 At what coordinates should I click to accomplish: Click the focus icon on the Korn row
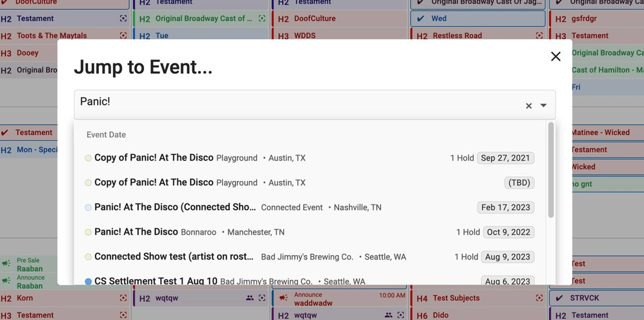[123, 298]
